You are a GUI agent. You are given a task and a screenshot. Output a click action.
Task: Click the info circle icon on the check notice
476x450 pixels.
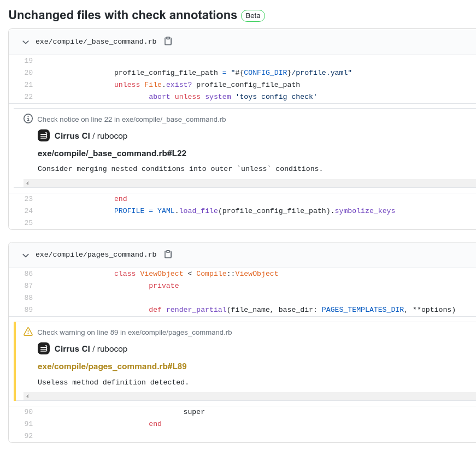[x=27, y=119]
